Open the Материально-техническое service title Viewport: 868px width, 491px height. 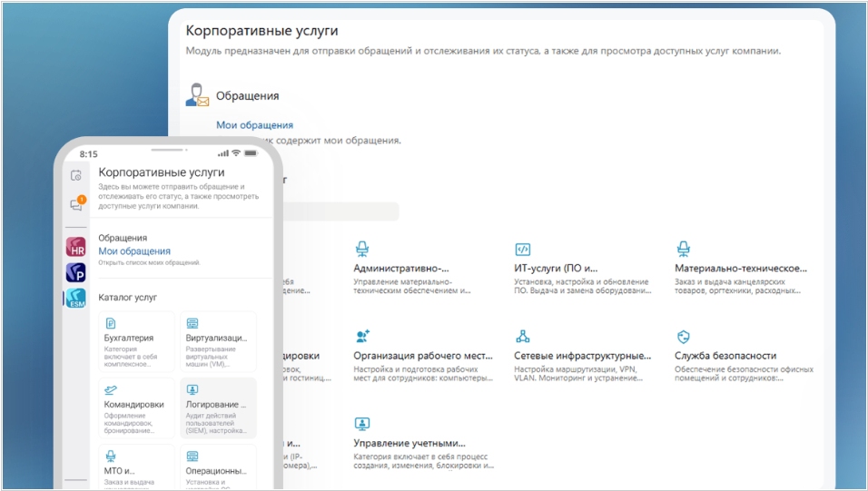(741, 269)
